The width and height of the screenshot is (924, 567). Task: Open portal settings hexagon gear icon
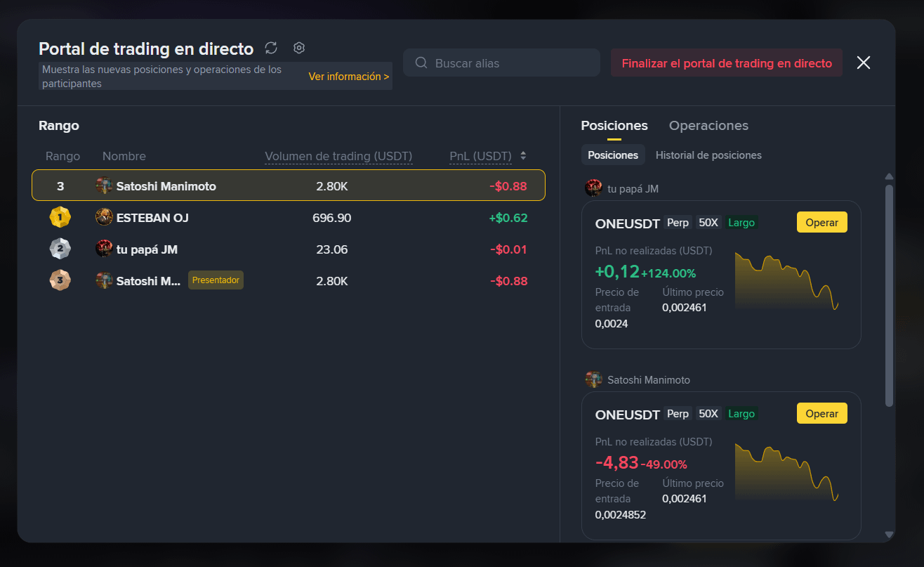(x=299, y=48)
